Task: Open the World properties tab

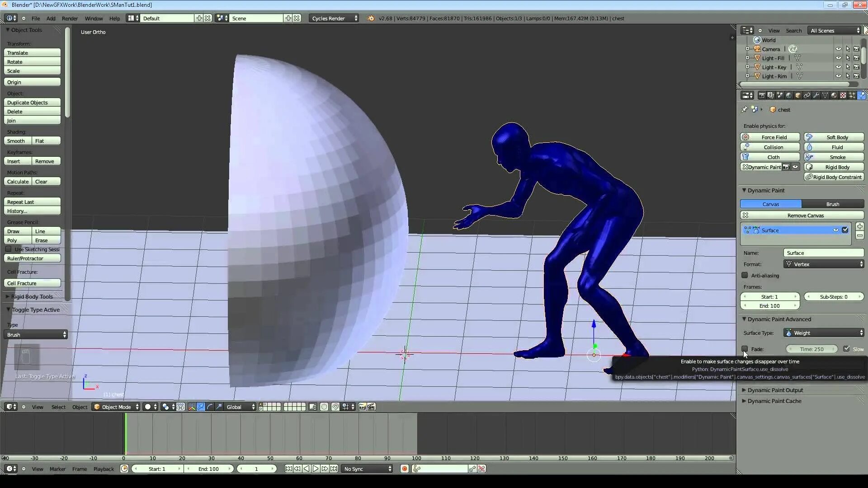Action: [789, 95]
